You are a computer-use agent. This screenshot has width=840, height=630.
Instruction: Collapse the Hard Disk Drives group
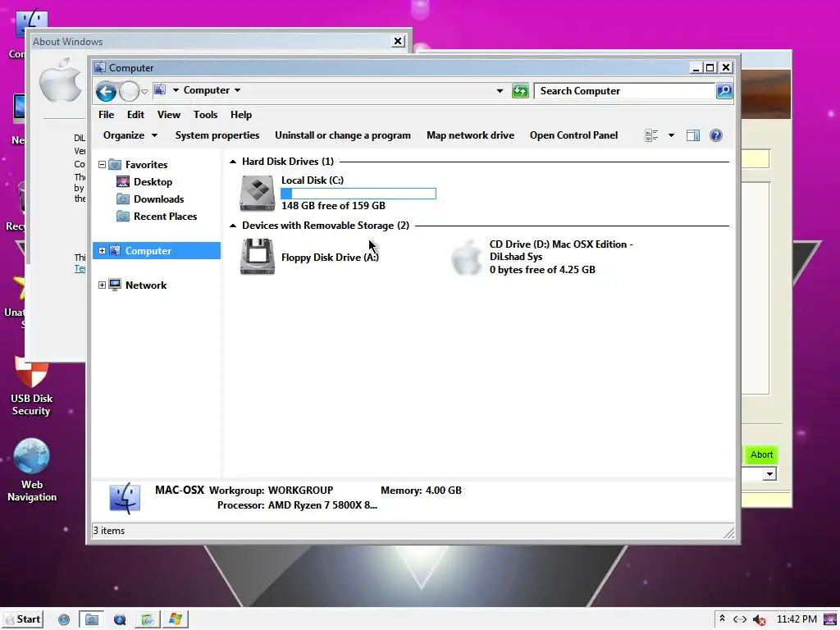pos(232,162)
